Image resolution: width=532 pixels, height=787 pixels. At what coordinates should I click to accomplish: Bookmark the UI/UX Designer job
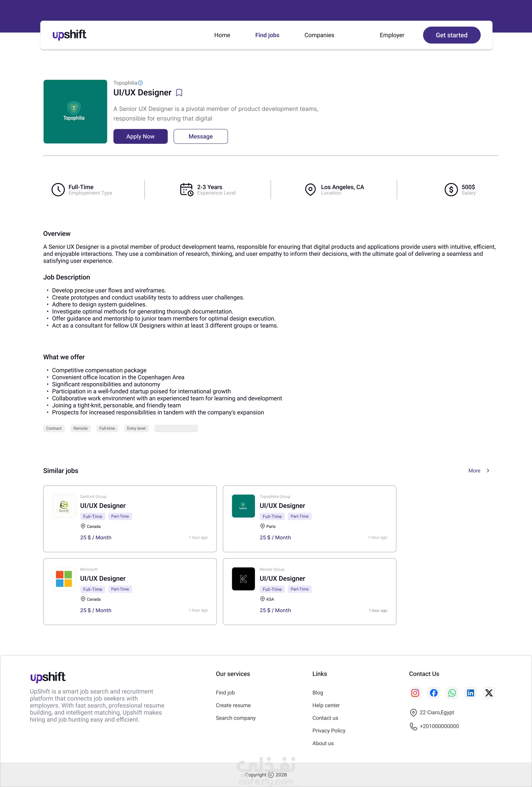coord(179,93)
